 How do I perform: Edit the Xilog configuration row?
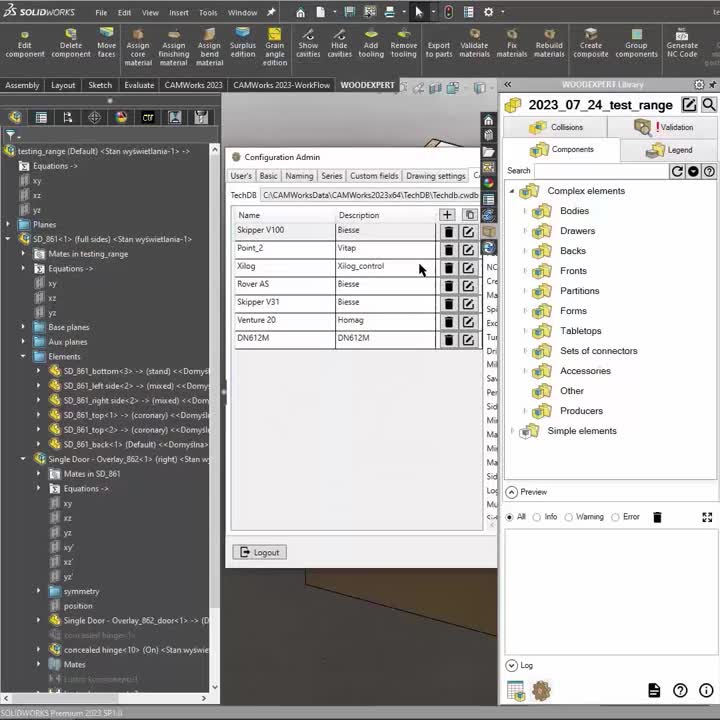[x=468, y=268]
